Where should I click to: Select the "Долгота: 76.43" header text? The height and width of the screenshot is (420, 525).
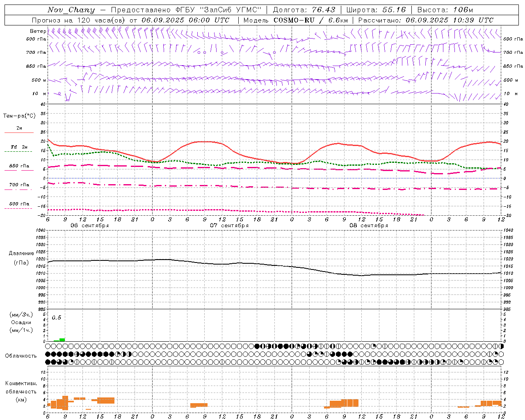(x=304, y=10)
